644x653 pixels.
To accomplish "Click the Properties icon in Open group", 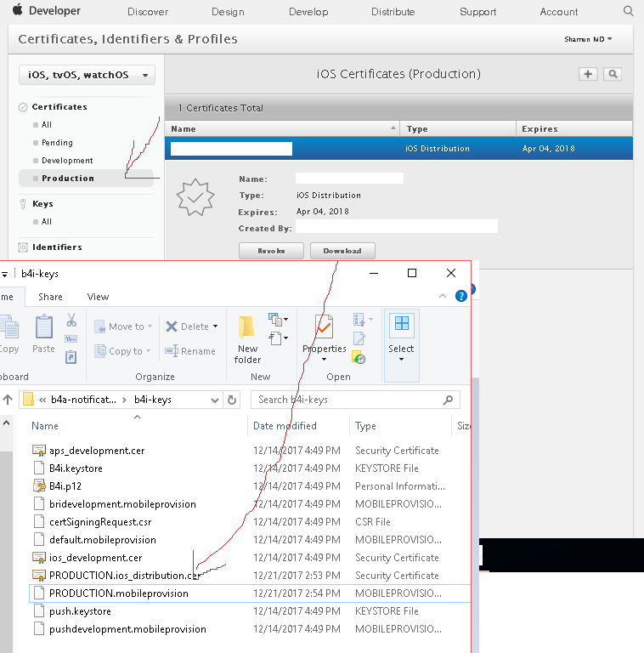I will [x=324, y=326].
